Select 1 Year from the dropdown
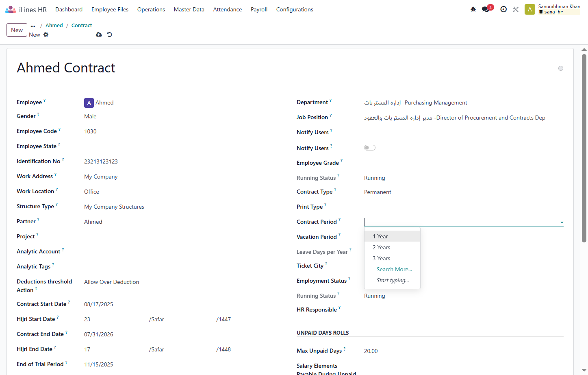The image size is (588, 375). (x=392, y=236)
